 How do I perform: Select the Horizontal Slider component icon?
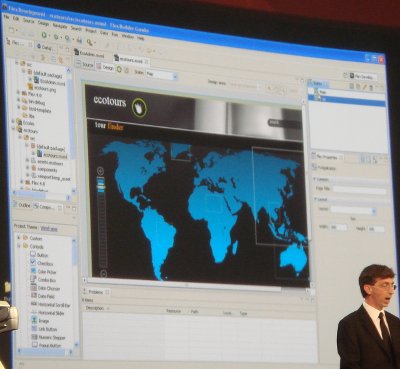[34, 312]
